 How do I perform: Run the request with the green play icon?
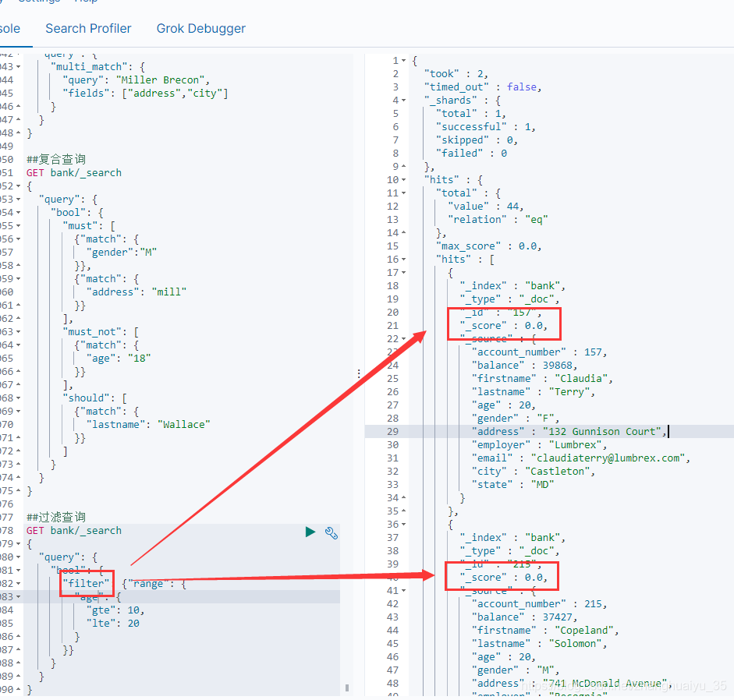(x=310, y=532)
